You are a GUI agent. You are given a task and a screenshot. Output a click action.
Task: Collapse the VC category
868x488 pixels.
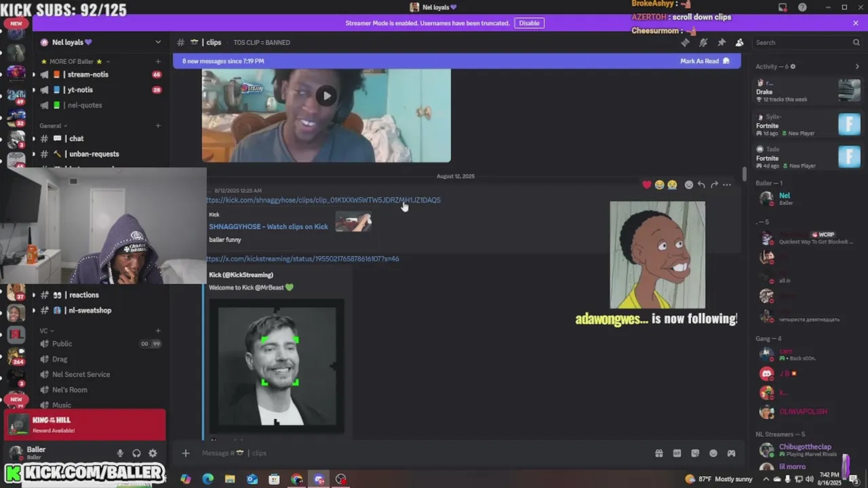point(46,331)
